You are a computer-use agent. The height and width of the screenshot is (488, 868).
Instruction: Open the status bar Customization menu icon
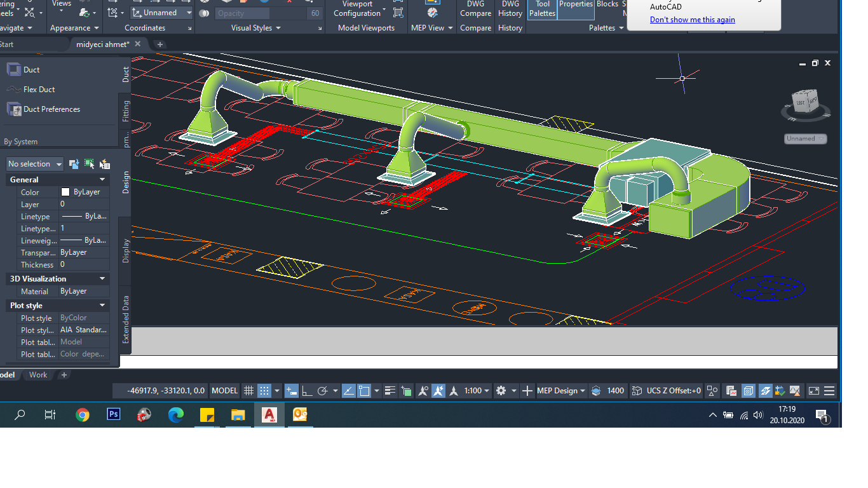click(829, 391)
